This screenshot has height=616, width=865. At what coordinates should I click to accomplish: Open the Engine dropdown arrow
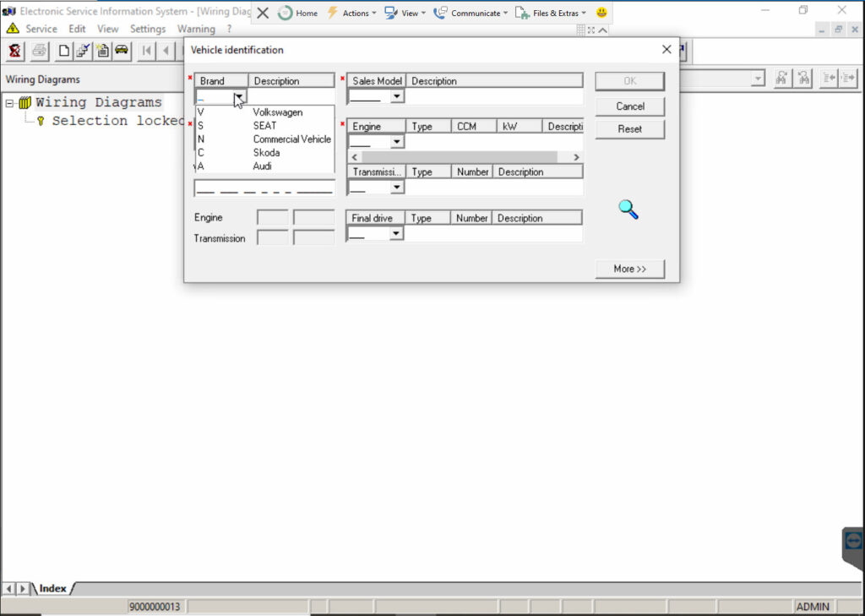397,142
